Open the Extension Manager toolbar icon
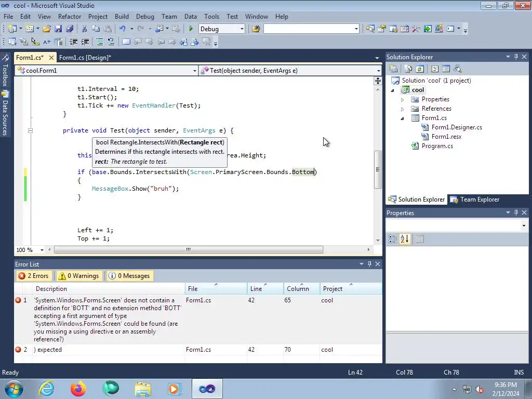Screen dimensions: 532x399 439,29
